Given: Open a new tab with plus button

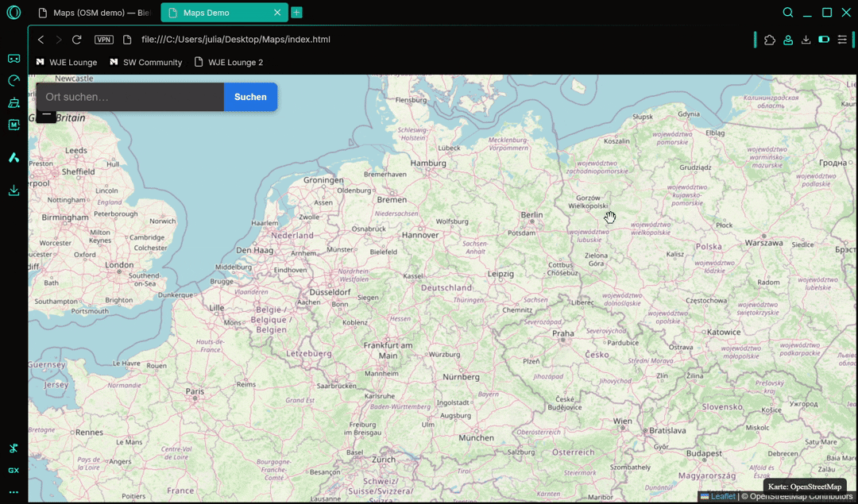Looking at the screenshot, I should 296,13.
